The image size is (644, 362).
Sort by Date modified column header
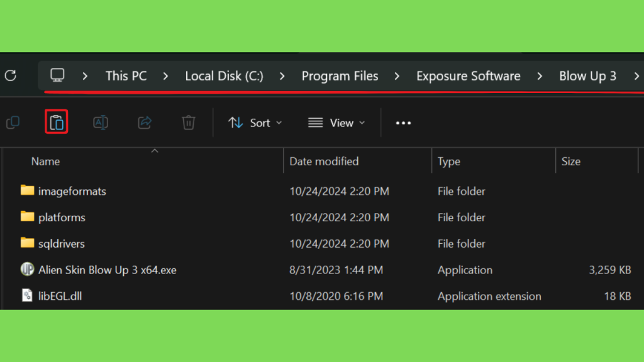coord(324,162)
